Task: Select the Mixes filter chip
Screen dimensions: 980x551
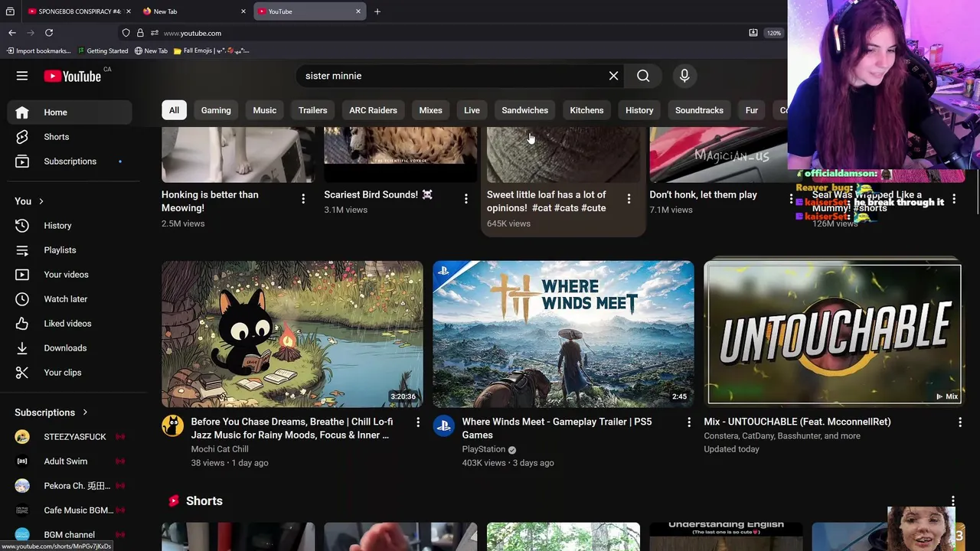Action: click(x=430, y=110)
